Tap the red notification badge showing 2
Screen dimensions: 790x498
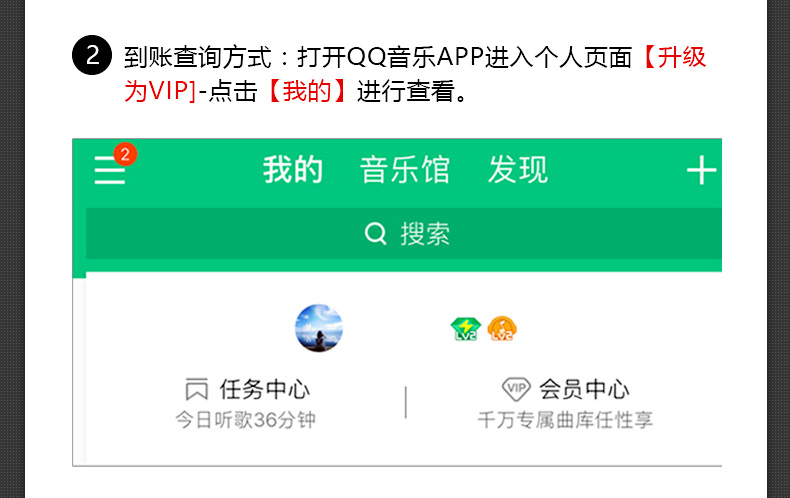pyautogui.click(x=125, y=154)
